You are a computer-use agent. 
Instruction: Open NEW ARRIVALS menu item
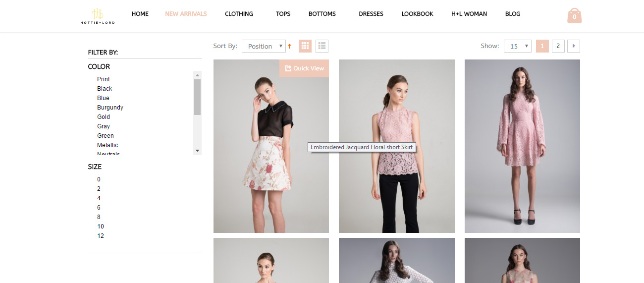click(186, 14)
